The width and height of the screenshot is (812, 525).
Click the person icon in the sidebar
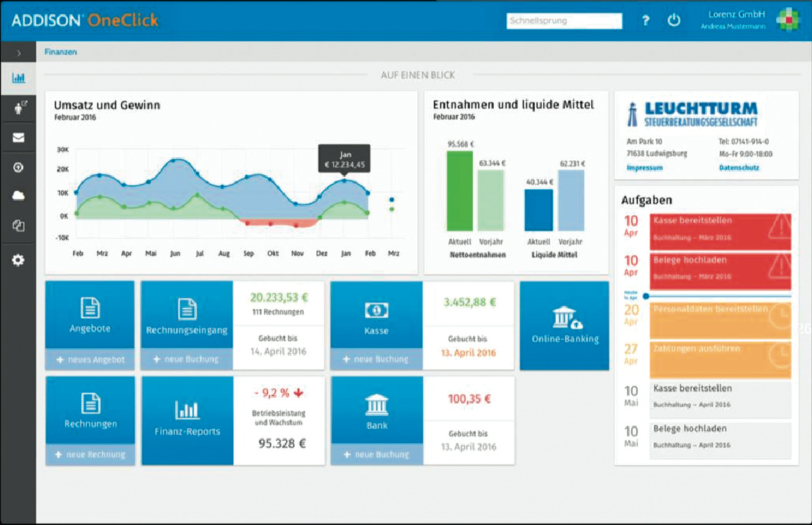point(18,108)
